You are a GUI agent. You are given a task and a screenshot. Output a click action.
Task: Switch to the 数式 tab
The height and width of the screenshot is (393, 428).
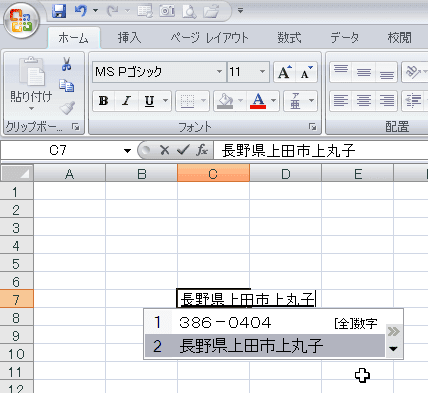point(289,38)
